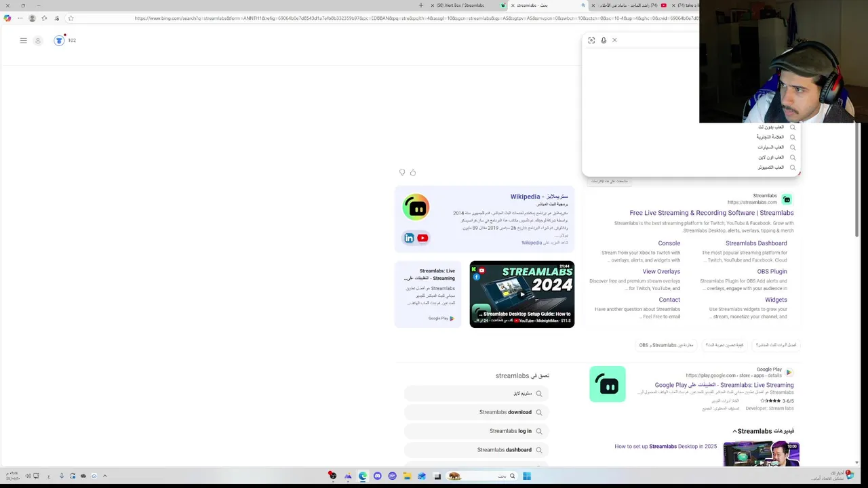This screenshot has height=488, width=868.
Task: Show hidden system tray icons
Action: (104, 476)
